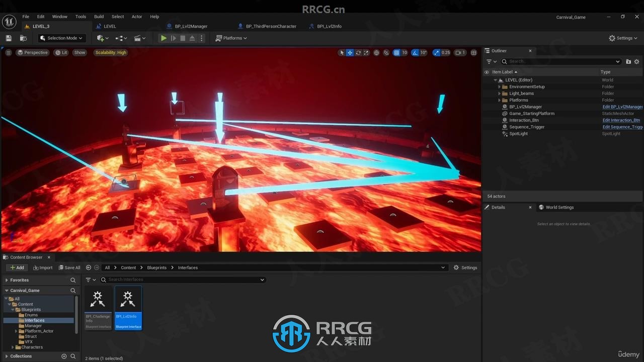
Task: Open the Selection Mode dropdown
Action: click(x=62, y=38)
